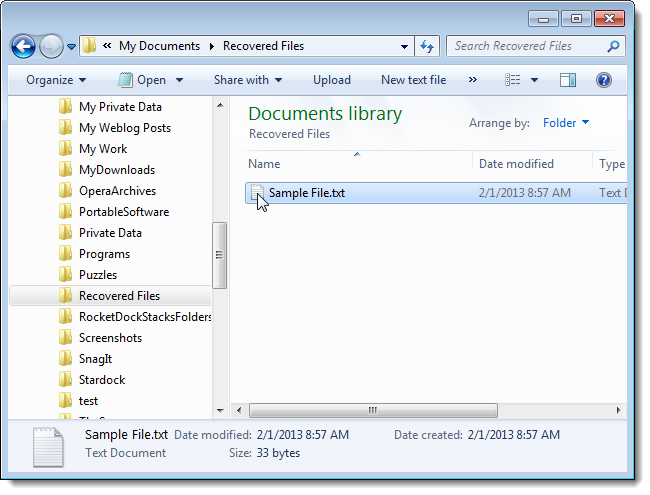
Task: Click the folder icon in address bar
Action: pyautogui.click(x=89, y=46)
